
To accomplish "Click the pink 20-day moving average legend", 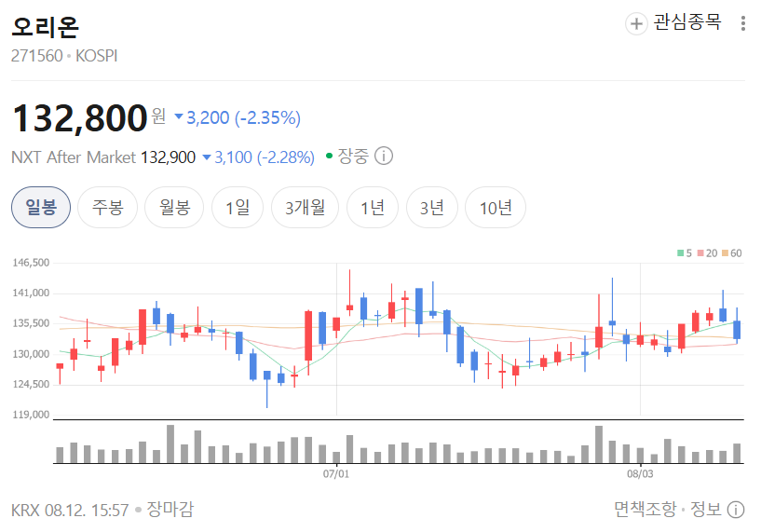I will (707, 252).
